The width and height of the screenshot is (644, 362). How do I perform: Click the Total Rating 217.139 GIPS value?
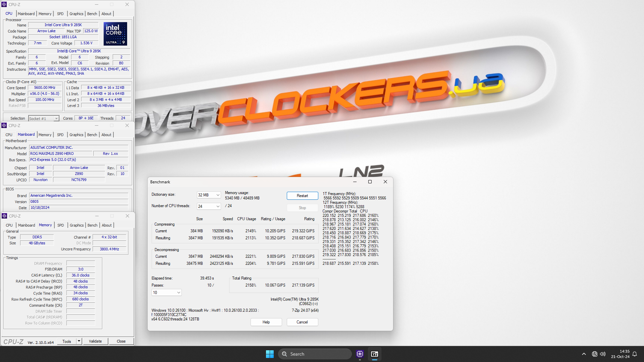tap(303, 285)
